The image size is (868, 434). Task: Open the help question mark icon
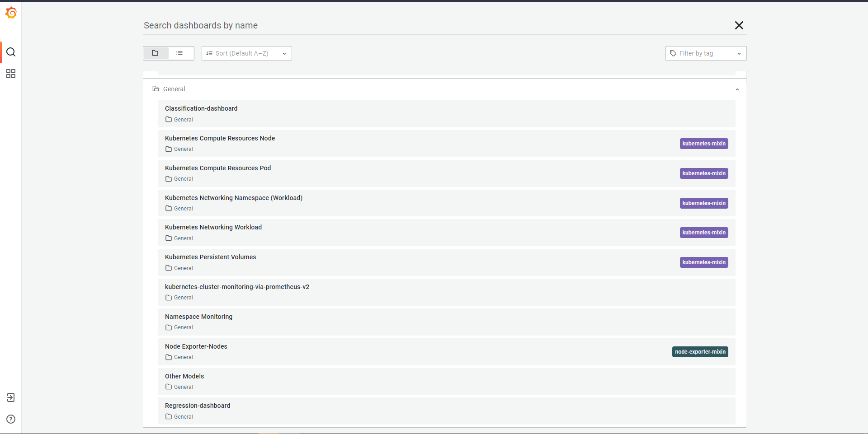pyautogui.click(x=11, y=419)
